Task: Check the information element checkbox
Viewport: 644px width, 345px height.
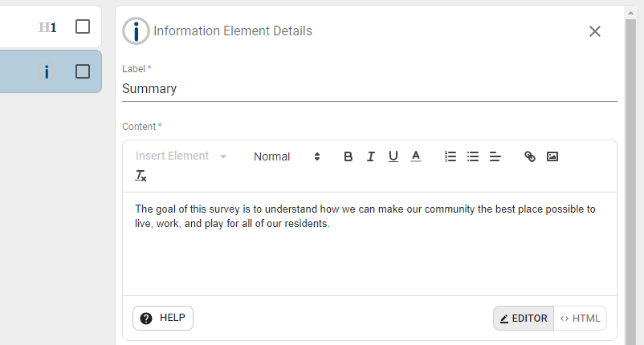Action: pos(83,71)
